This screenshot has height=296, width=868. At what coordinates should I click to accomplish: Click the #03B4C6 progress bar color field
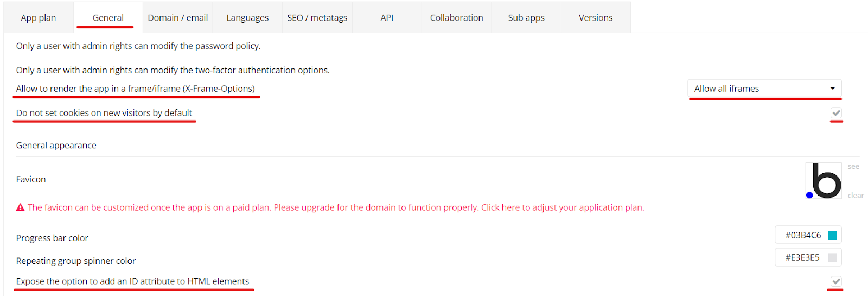click(x=803, y=235)
